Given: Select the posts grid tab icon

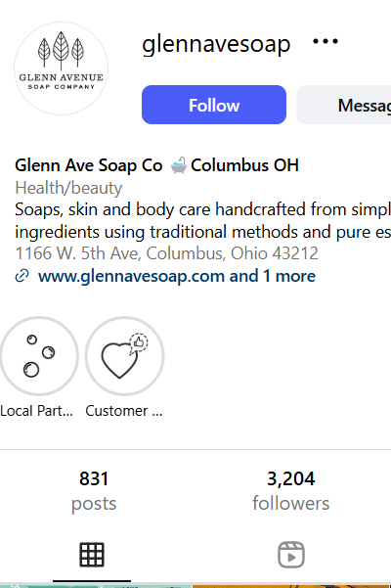Looking at the screenshot, I should pos(92,555).
